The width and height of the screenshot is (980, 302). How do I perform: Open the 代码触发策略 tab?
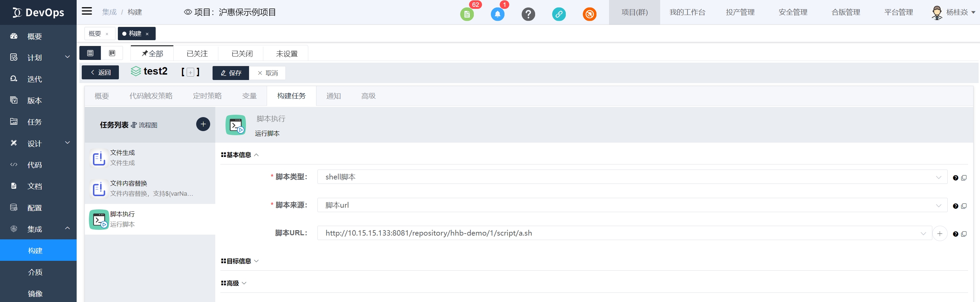click(x=151, y=96)
